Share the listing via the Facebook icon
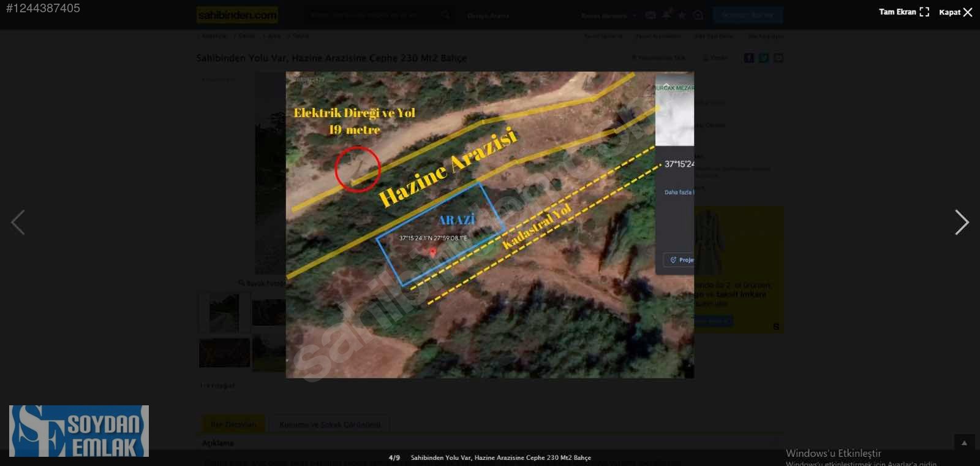Image resolution: width=980 pixels, height=466 pixels. pyautogui.click(x=748, y=58)
